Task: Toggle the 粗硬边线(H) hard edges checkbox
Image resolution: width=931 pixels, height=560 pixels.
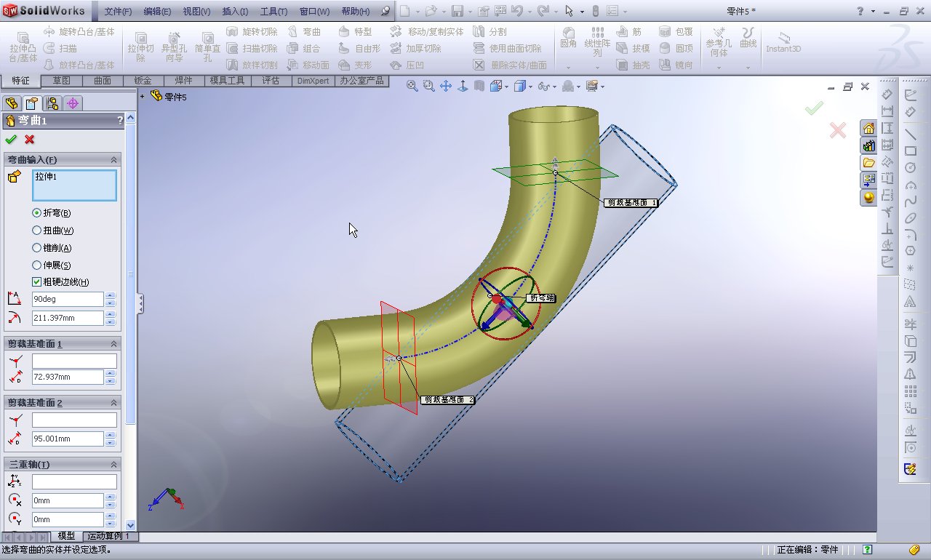Action: coord(37,282)
